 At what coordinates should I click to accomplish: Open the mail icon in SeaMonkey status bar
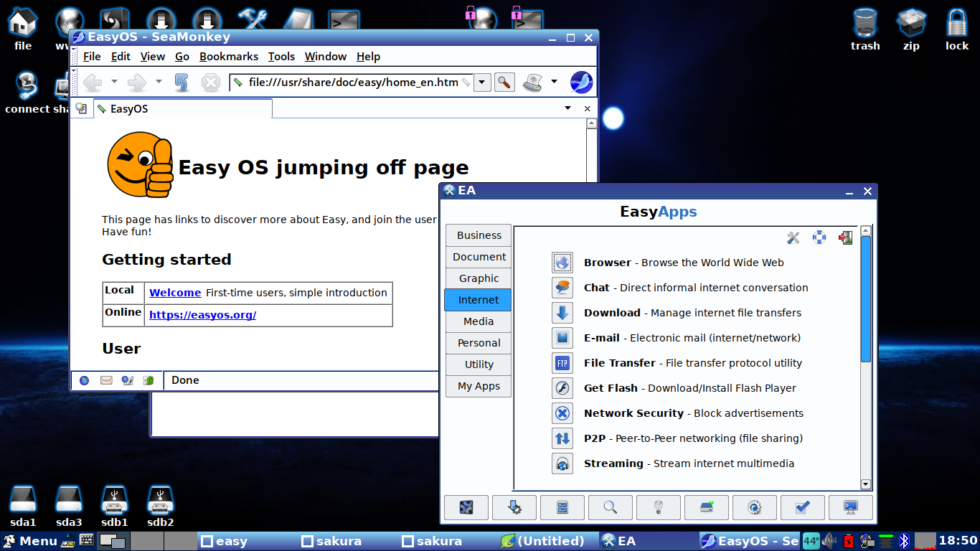point(106,380)
